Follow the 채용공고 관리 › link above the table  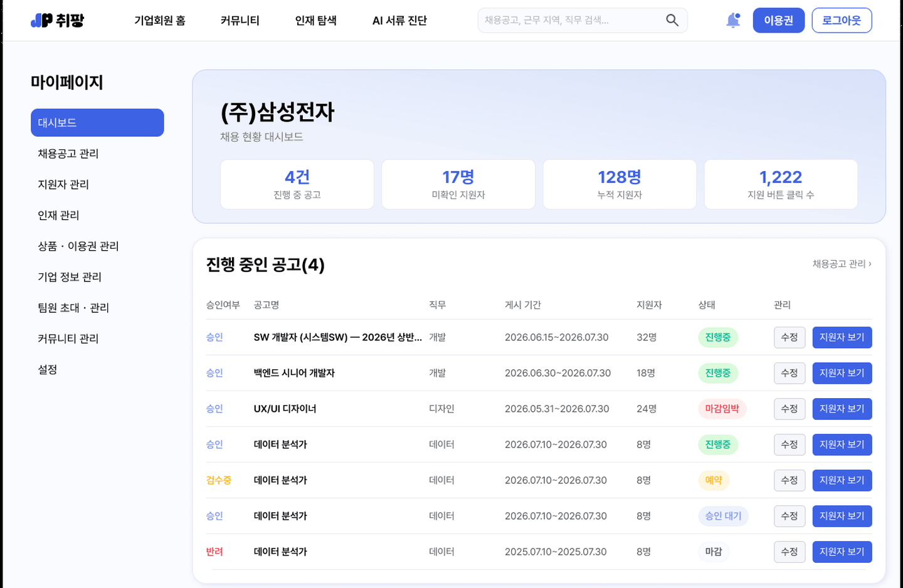pos(842,264)
